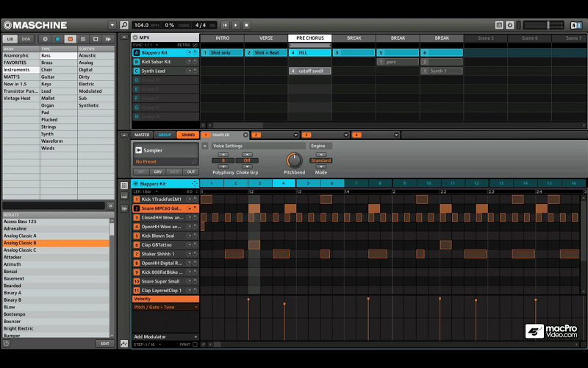
Task: Switch to the DISK browser tab
Action: tap(26, 39)
